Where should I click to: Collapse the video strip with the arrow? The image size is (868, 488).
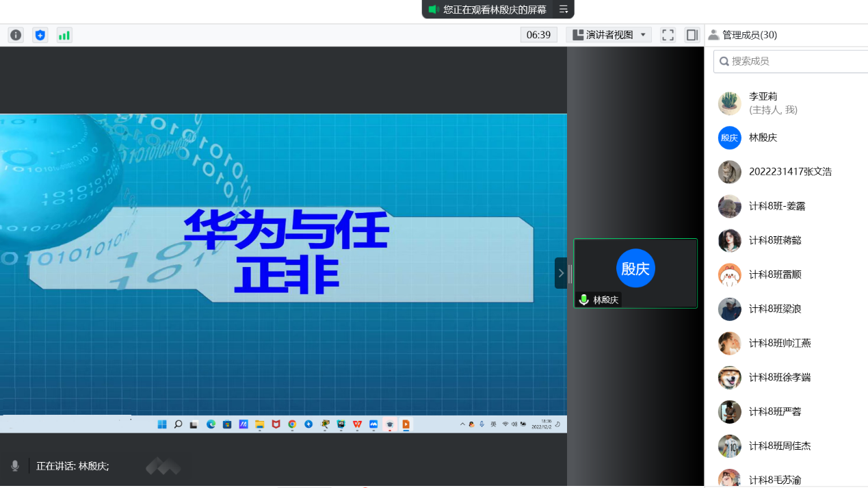[x=561, y=273]
